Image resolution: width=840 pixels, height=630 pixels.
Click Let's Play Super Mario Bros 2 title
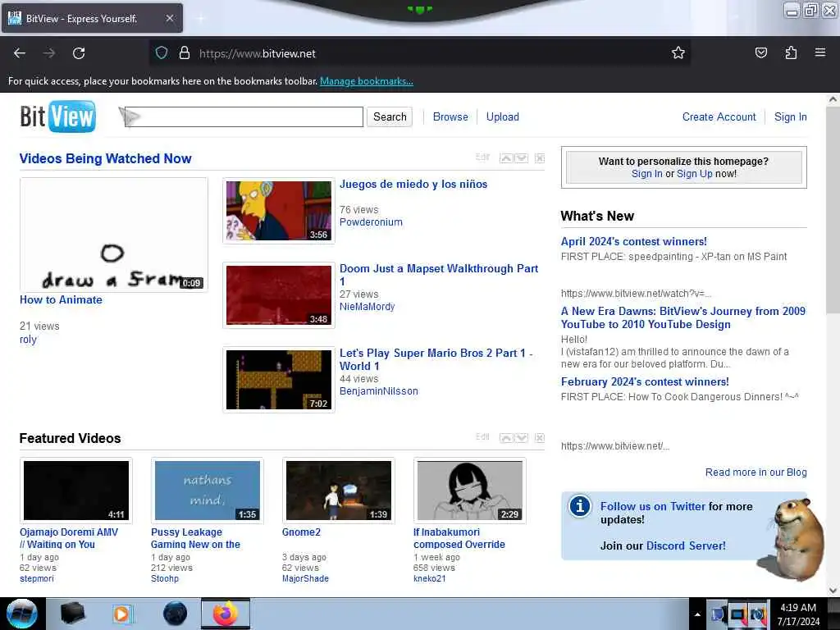click(x=436, y=359)
